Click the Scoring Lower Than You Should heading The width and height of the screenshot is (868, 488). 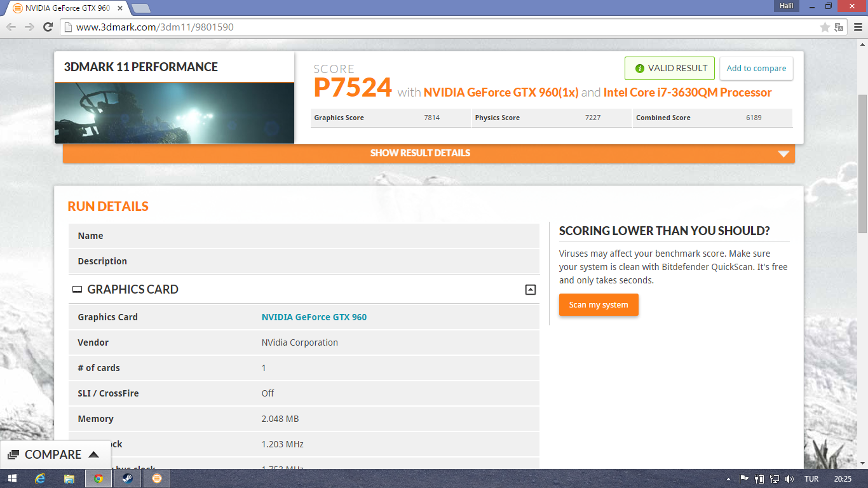pos(665,231)
